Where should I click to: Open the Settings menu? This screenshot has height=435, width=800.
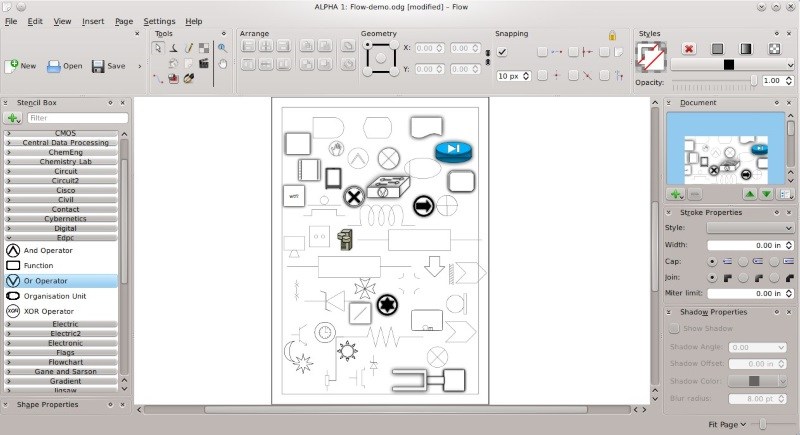[159, 21]
